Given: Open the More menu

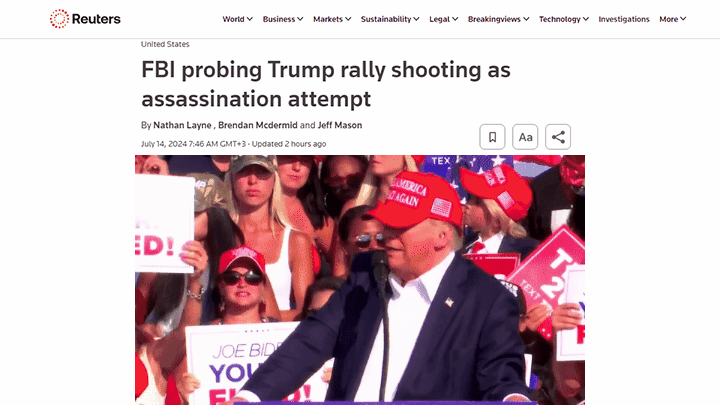Looking at the screenshot, I should (673, 19).
